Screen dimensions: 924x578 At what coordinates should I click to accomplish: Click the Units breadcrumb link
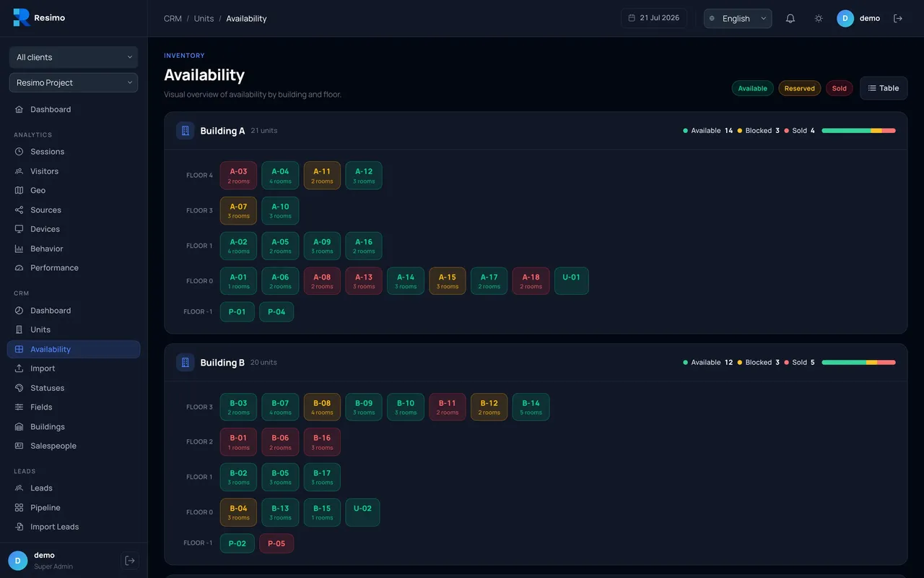(204, 19)
